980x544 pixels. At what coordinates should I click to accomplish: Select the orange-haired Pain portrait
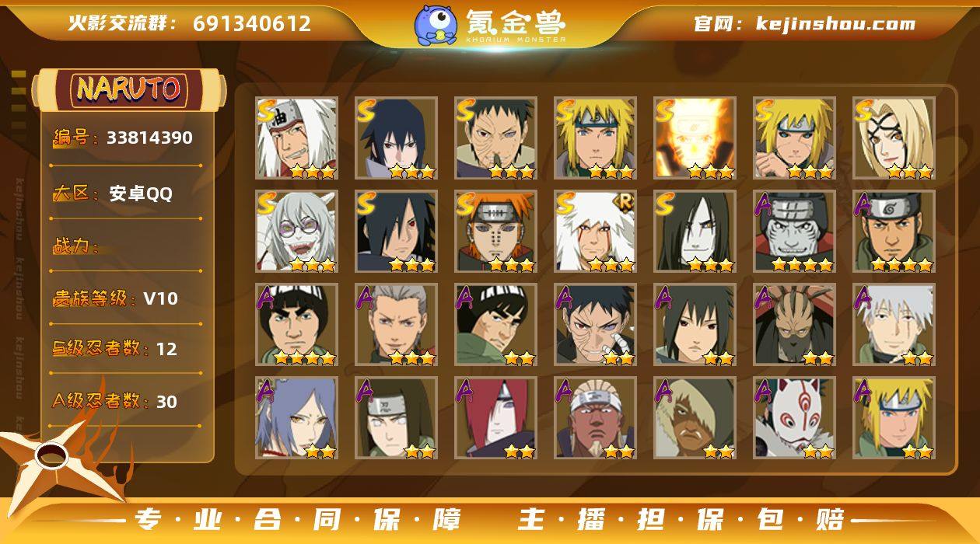[496, 232]
